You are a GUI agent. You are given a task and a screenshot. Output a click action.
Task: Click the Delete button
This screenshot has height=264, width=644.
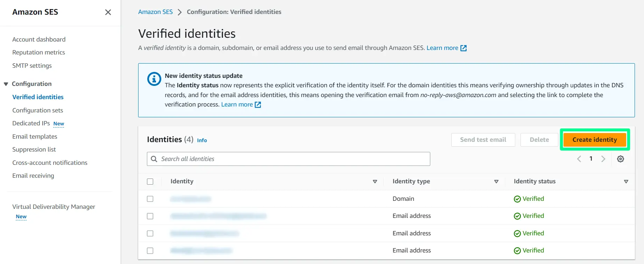point(539,140)
